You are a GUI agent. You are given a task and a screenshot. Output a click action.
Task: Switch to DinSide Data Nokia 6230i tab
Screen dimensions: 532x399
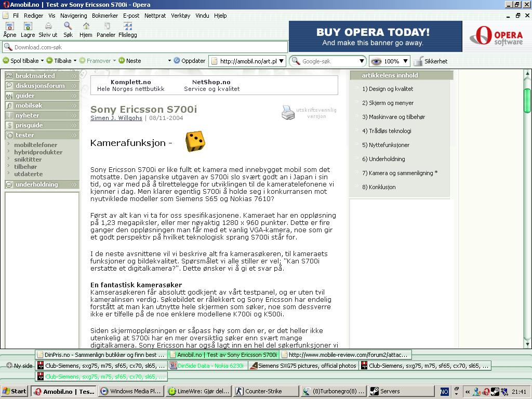pos(208,366)
